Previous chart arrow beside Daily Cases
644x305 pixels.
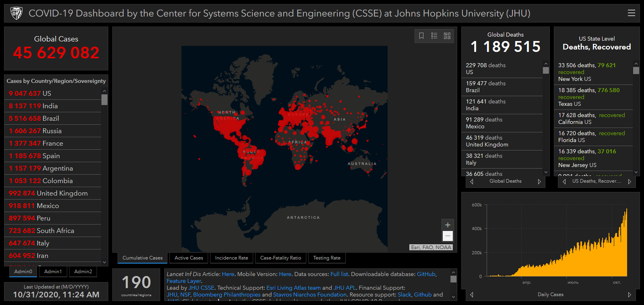(x=472, y=295)
